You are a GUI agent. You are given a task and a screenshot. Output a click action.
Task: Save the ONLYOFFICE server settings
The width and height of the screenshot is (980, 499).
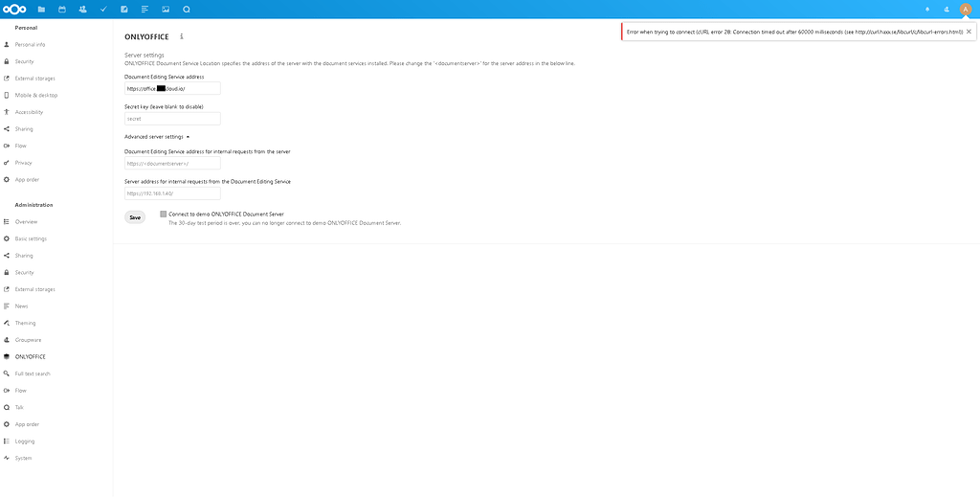[x=134, y=217]
